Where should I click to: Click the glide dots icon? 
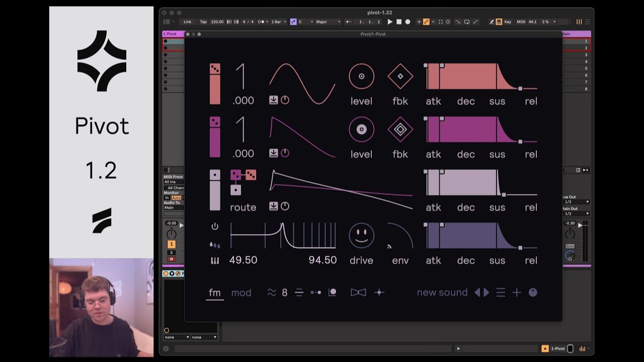(316, 293)
